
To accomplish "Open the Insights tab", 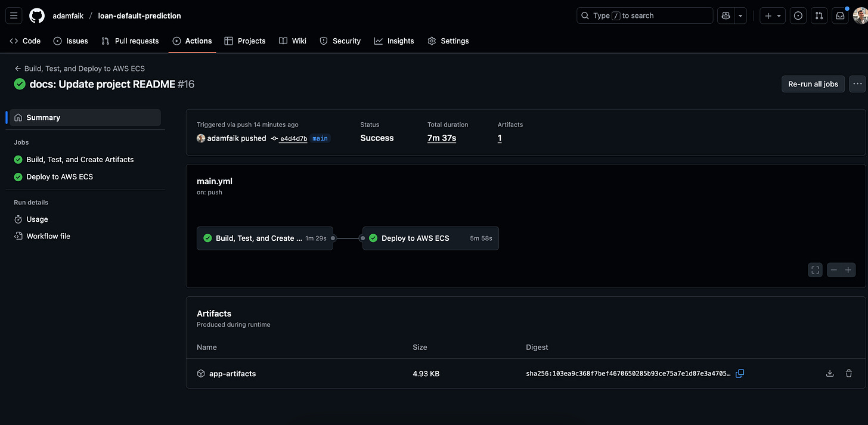I will [394, 41].
